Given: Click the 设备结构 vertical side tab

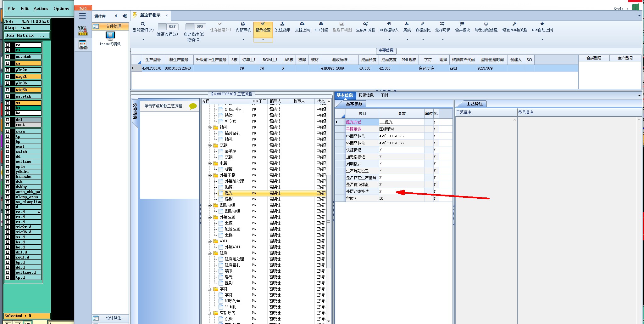Looking at the screenshot, I should click(x=135, y=111).
